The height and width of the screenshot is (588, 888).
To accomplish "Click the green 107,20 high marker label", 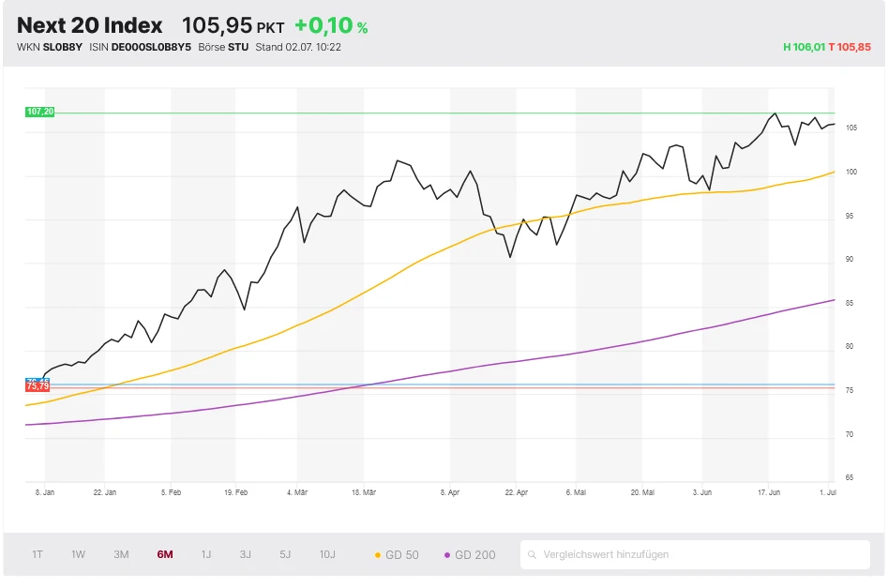I will [x=40, y=112].
